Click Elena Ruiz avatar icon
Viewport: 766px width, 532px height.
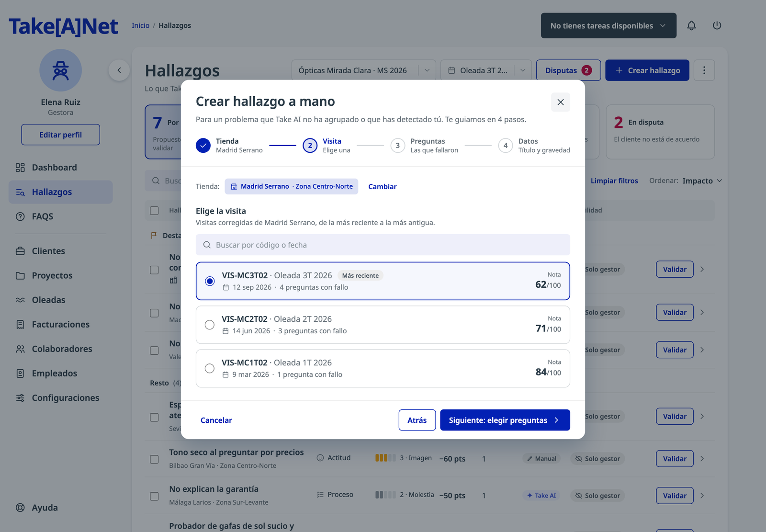(x=61, y=70)
